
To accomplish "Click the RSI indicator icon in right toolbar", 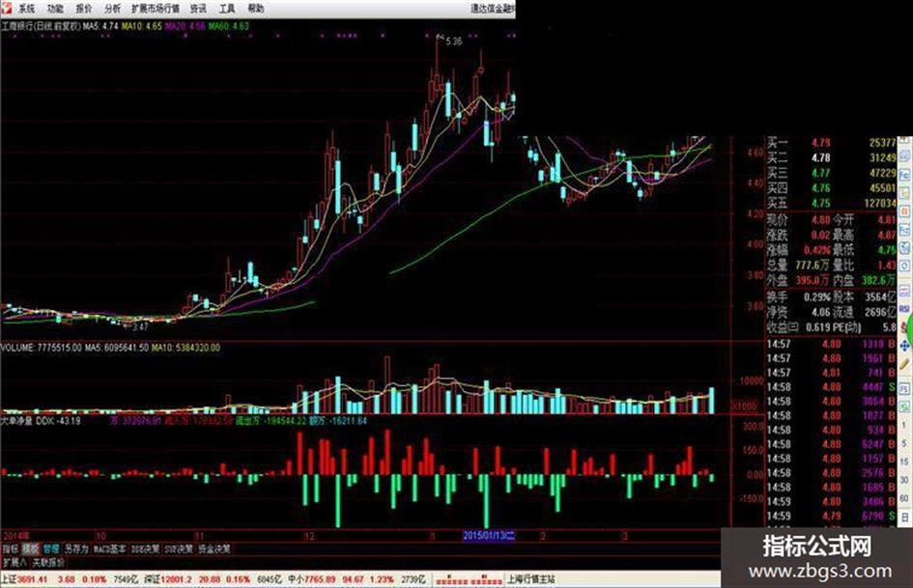I will [903, 309].
